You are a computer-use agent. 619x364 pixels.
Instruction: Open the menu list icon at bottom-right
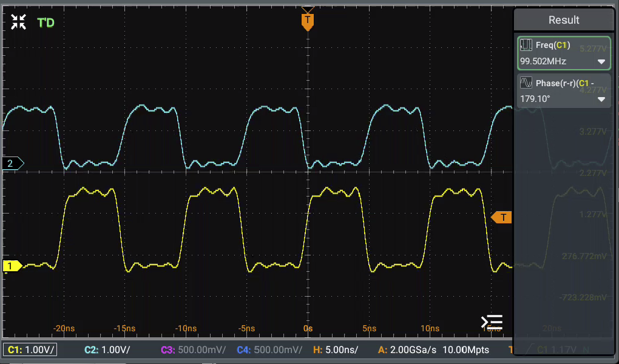pyautogui.click(x=492, y=322)
